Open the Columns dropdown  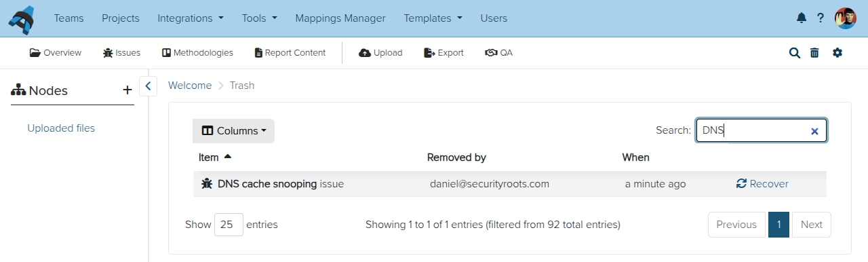click(233, 131)
